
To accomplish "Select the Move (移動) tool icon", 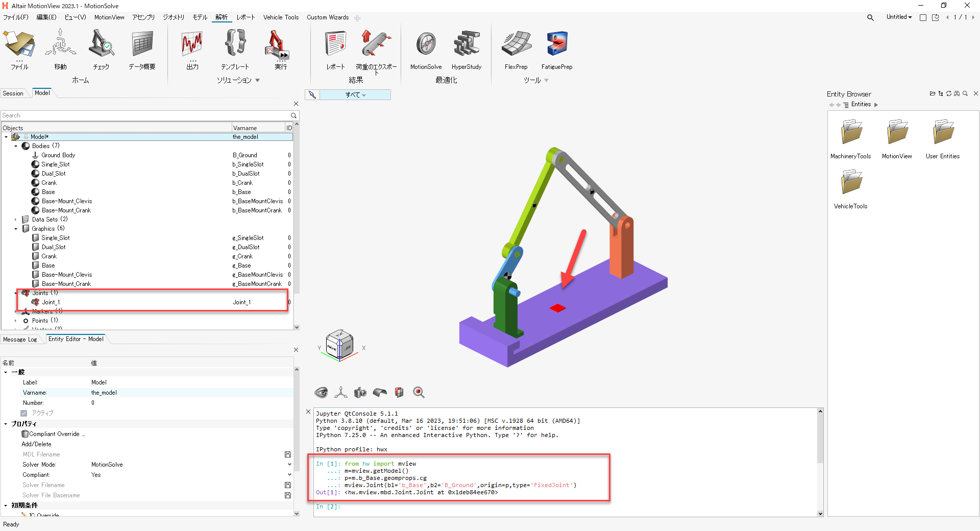I will pyautogui.click(x=60, y=44).
